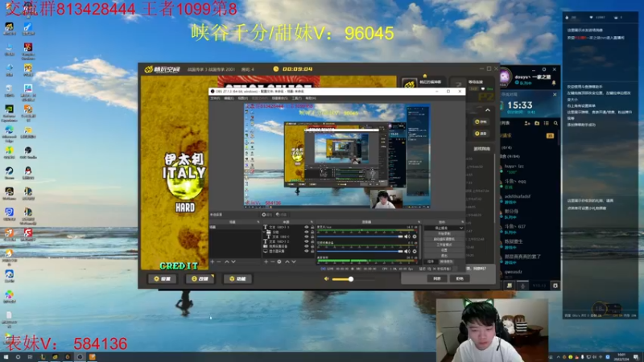Click the Exit button in OBS controls
Image resolution: width=644 pixels, height=362 pixels.
(444, 255)
